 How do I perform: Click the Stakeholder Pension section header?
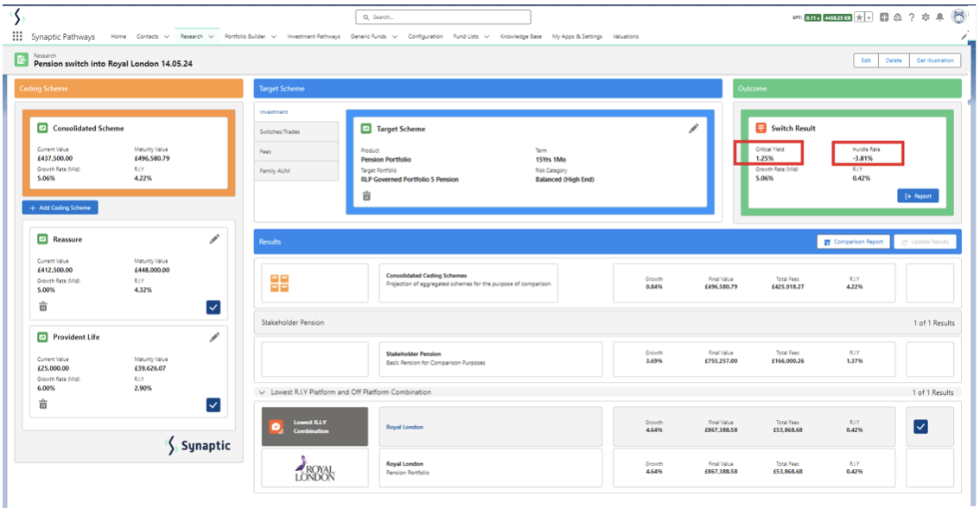tap(608, 322)
